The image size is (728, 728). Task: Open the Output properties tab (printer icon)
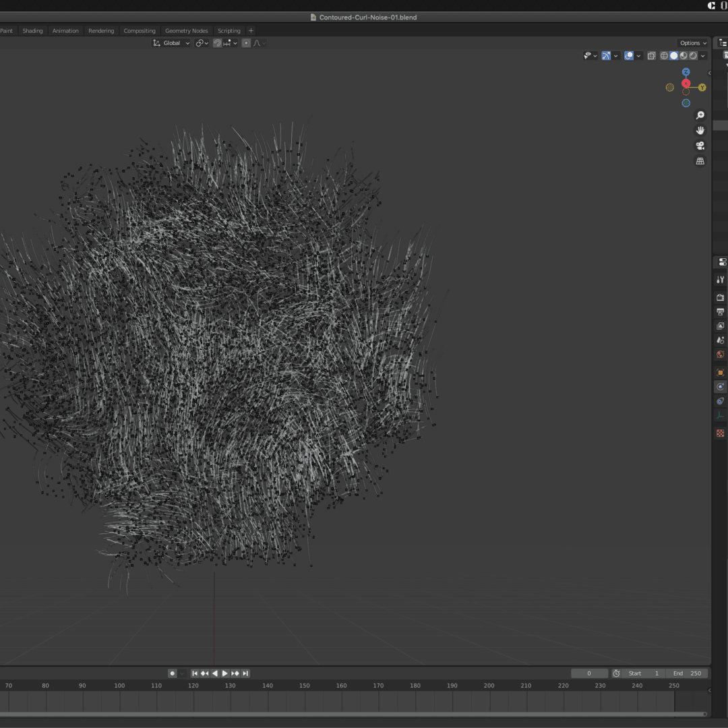[720, 311]
